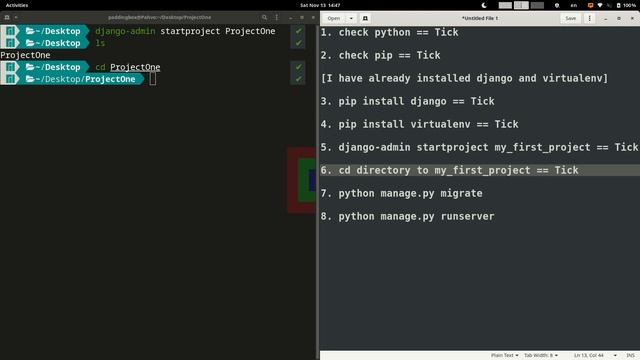Screen dimensions: 640x360
Task: Click the terminal cursor at current prompt
Action: (153, 79)
